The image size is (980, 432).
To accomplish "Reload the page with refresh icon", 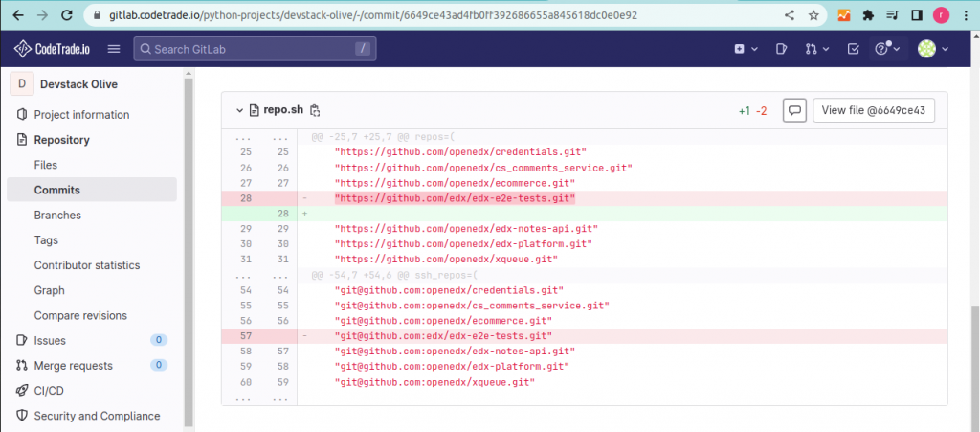I will pos(67,15).
